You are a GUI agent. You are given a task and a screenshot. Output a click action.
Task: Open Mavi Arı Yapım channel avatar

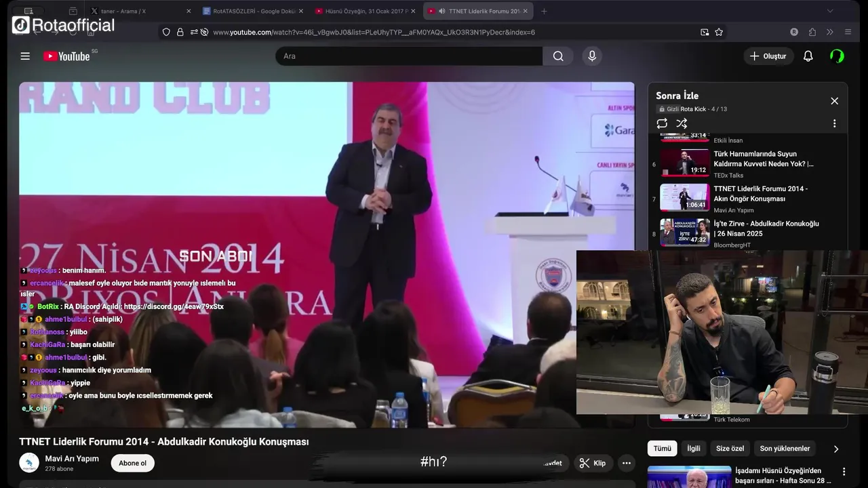(x=29, y=463)
